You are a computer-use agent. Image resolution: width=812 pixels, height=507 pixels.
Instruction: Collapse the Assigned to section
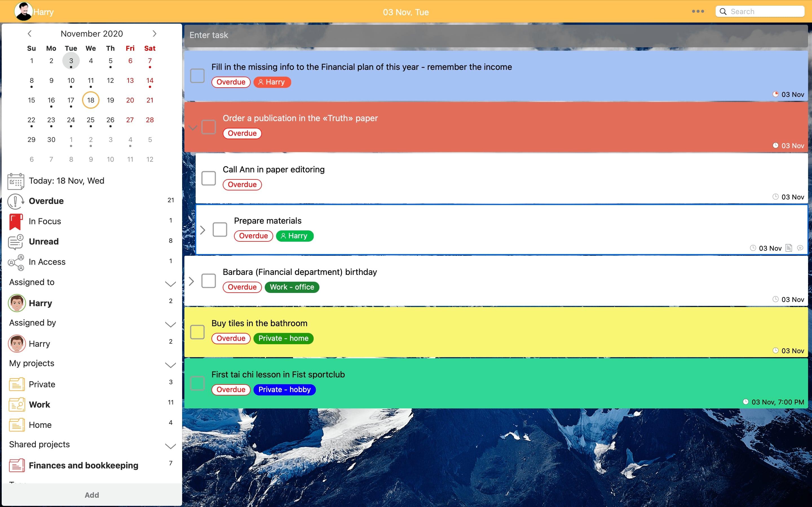[171, 284]
